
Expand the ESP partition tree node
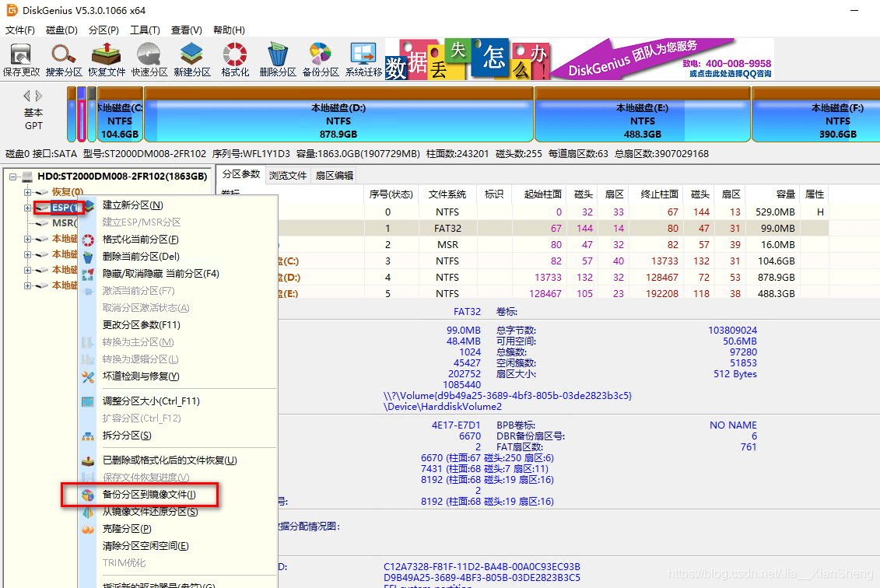(27, 208)
